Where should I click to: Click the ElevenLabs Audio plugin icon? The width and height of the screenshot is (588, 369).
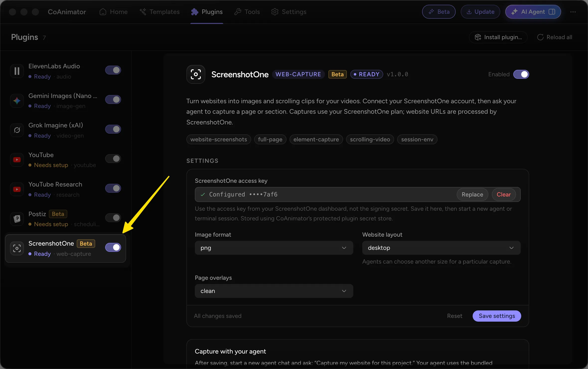pyautogui.click(x=17, y=71)
